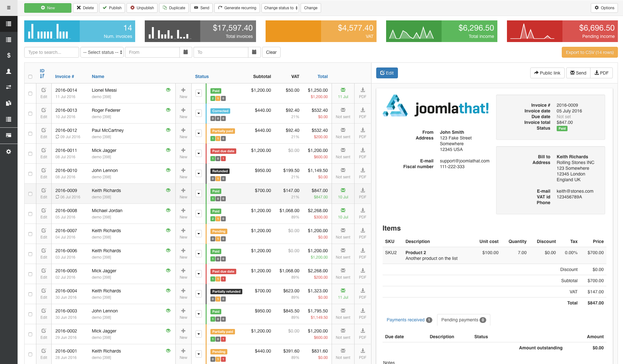Open the credit card sidebar icon
The width and height of the screenshot is (623, 364).
[x=9, y=135]
